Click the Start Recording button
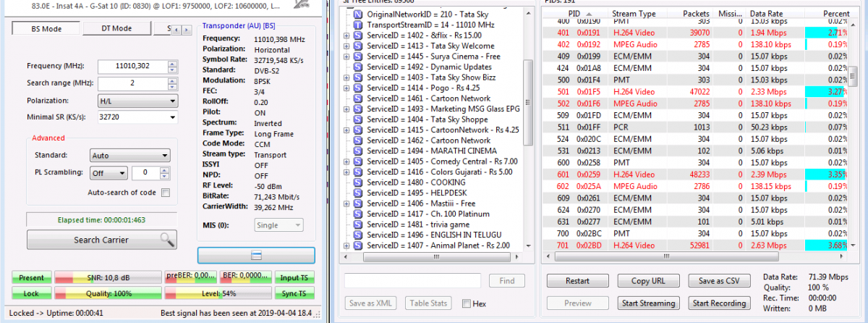Viewport: 868px width, 323px height. (720, 303)
